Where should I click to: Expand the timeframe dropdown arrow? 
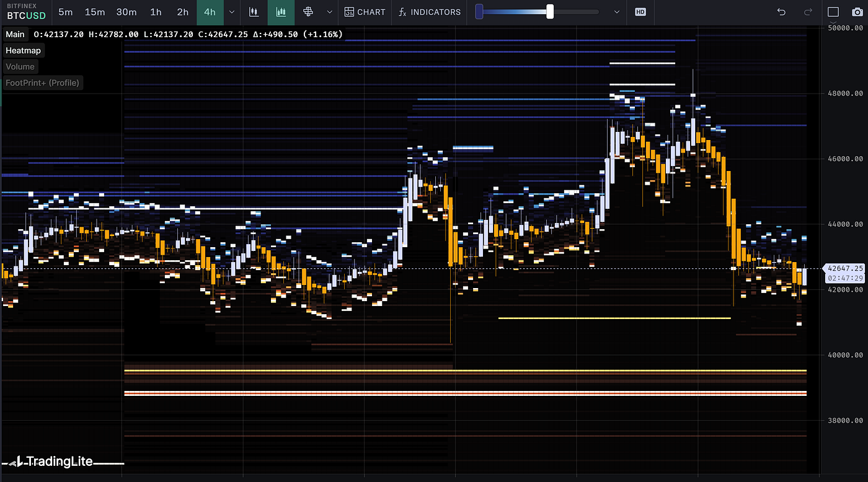[232, 12]
